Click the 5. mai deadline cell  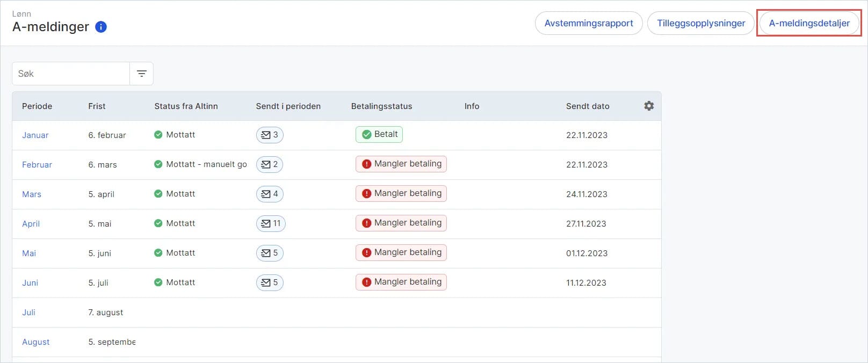(x=100, y=224)
